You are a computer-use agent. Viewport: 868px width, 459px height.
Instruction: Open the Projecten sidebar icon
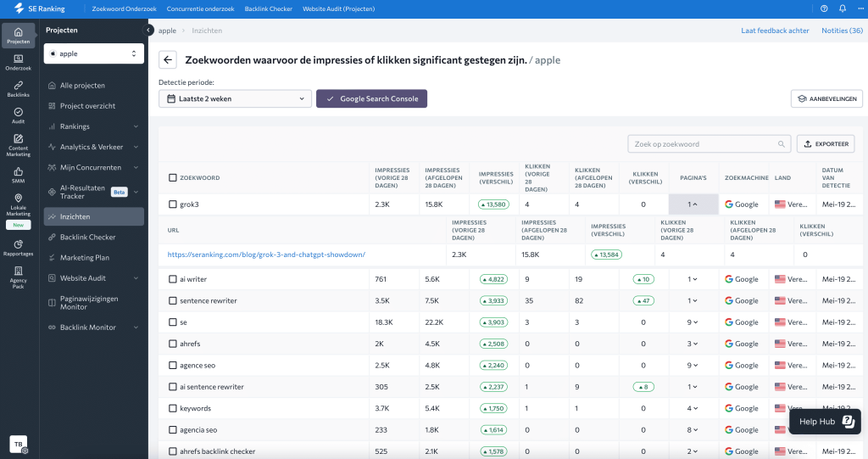pyautogui.click(x=19, y=36)
